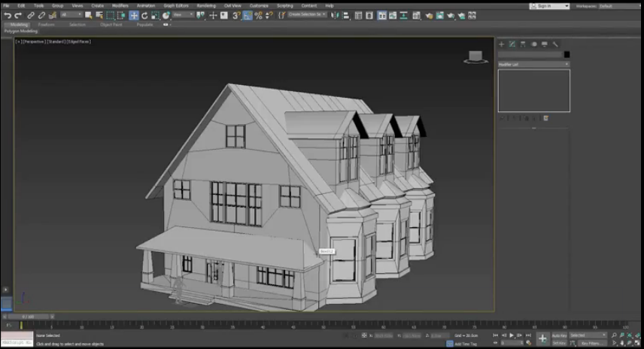This screenshot has width=644, height=349.
Task: Switch to the Freeform ribbon tab
Action: coord(47,25)
